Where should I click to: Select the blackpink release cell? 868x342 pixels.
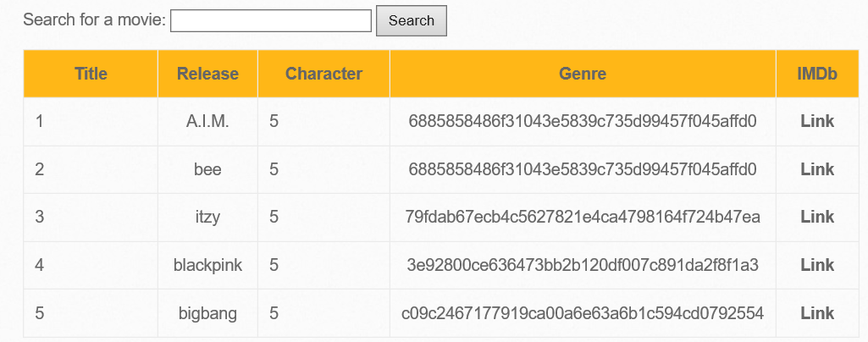tap(207, 266)
